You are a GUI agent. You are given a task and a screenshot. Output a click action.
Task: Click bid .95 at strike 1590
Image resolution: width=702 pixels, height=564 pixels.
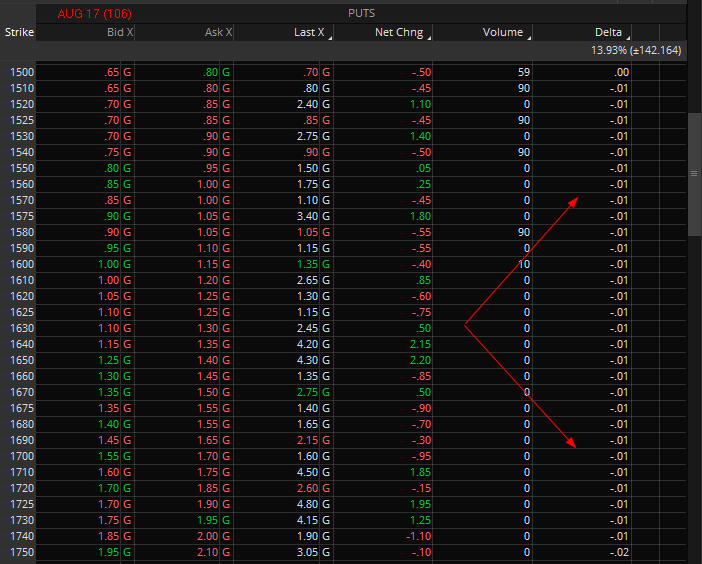111,248
